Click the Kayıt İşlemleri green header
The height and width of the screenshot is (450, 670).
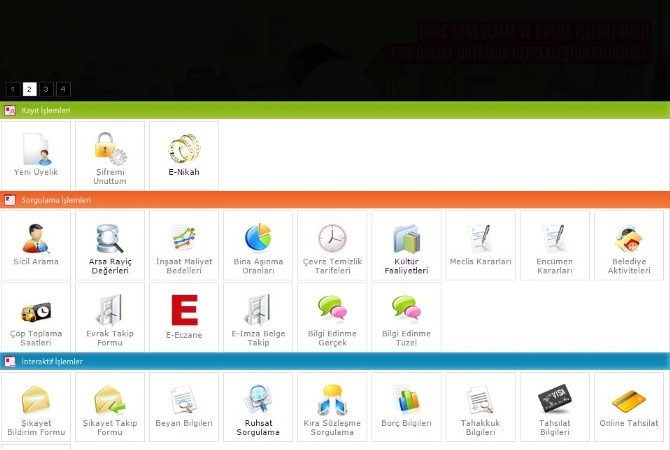(335, 110)
